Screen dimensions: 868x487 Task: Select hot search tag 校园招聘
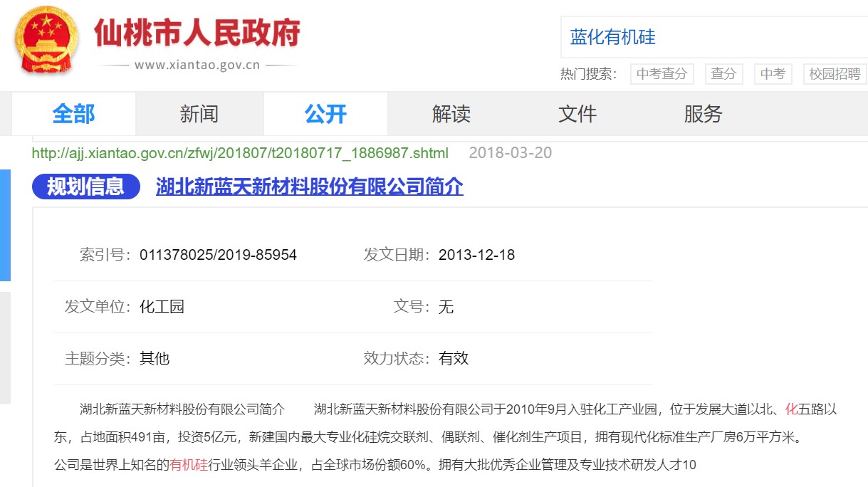coord(835,74)
